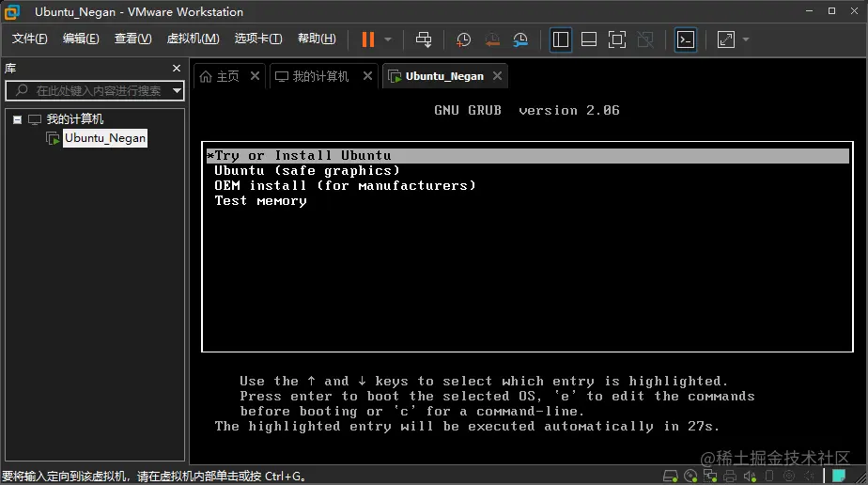Enter full screen mode

coord(617,39)
